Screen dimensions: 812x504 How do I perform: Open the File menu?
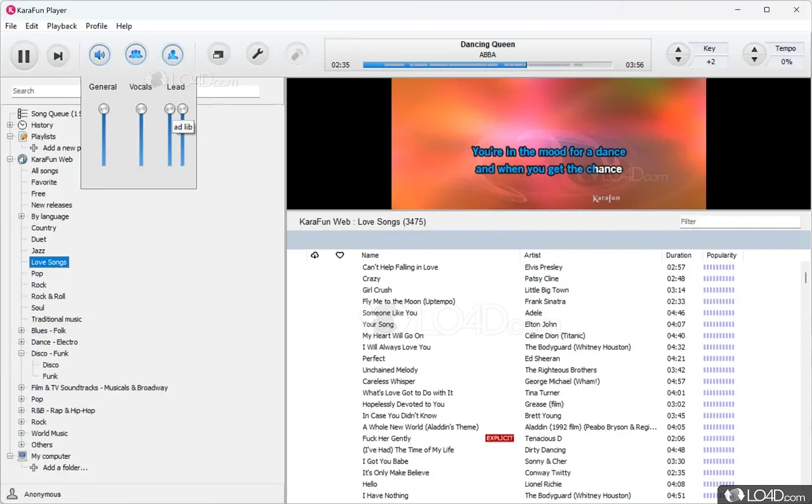11,26
